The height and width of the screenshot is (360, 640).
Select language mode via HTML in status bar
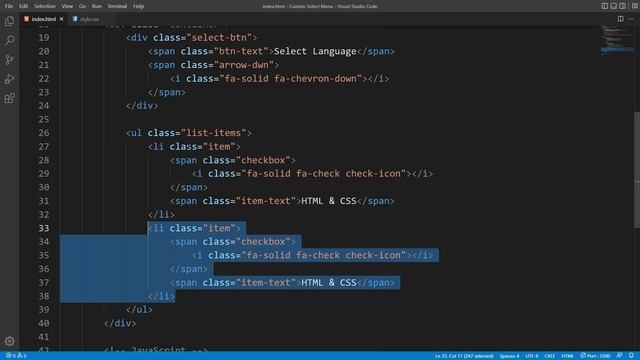pyautogui.click(x=567, y=356)
